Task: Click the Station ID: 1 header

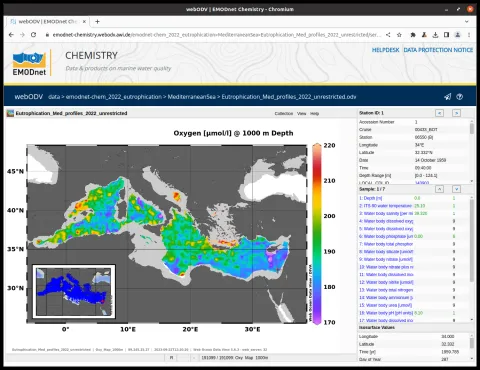Action: click(x=371, y=113)
